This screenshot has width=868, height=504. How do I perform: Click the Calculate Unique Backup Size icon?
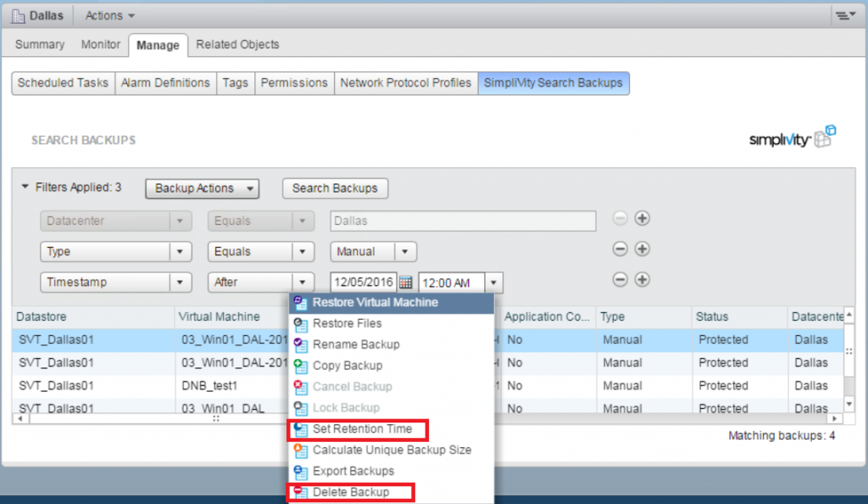click(300, 450)
